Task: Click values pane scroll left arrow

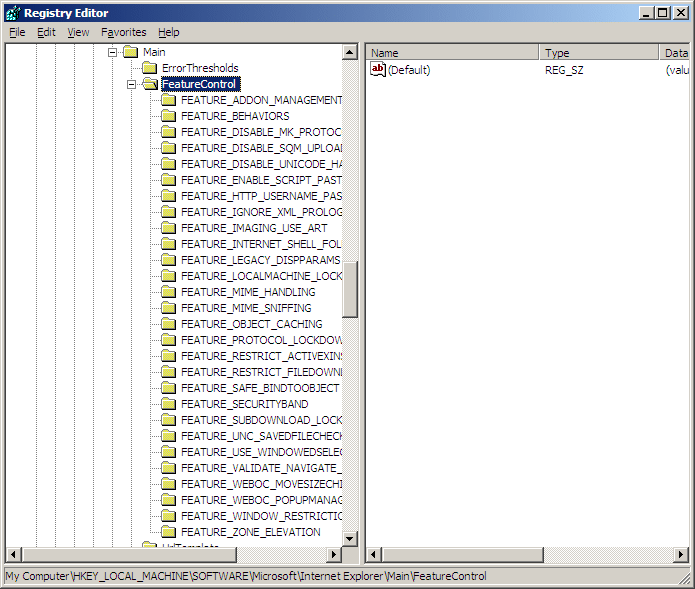Action: (x=374, y=554)
